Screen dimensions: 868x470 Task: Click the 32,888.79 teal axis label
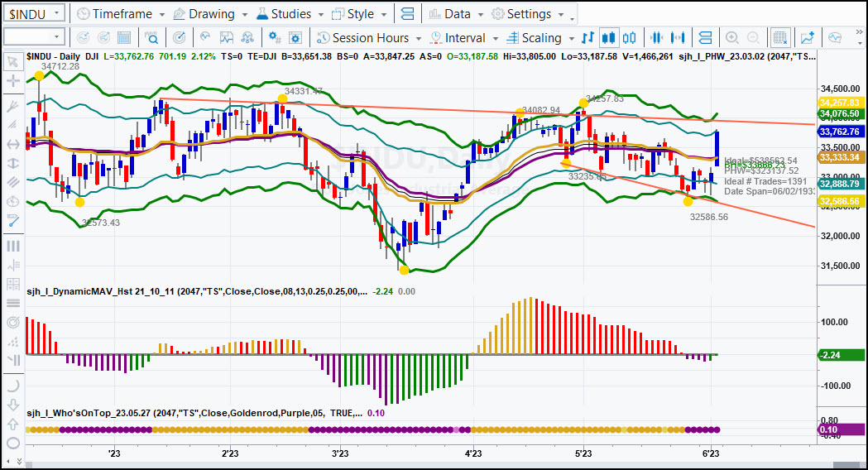(839, 183)
